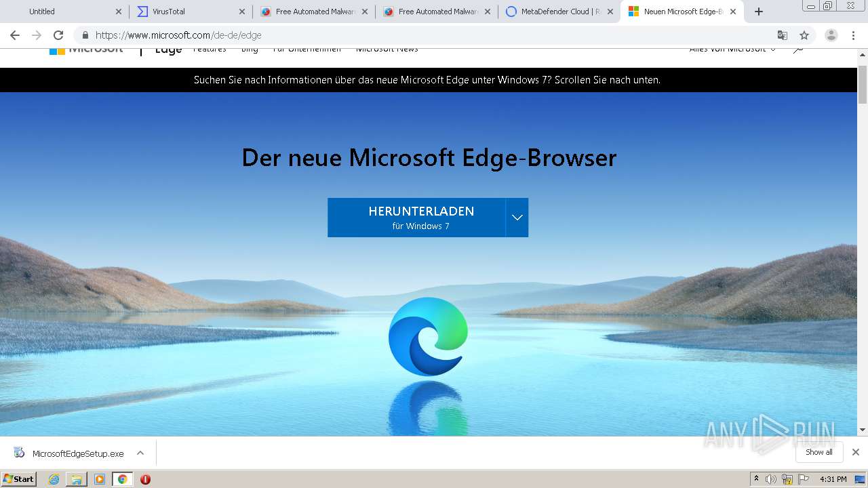Click the browser forward arrow

pyautogui.click(x=37, y=35)
